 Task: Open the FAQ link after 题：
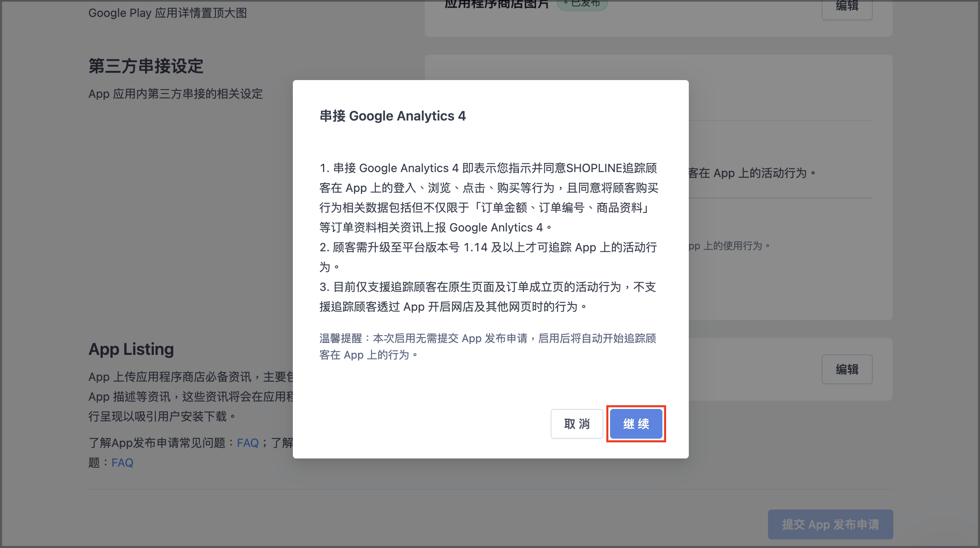(x=122, y=463)
